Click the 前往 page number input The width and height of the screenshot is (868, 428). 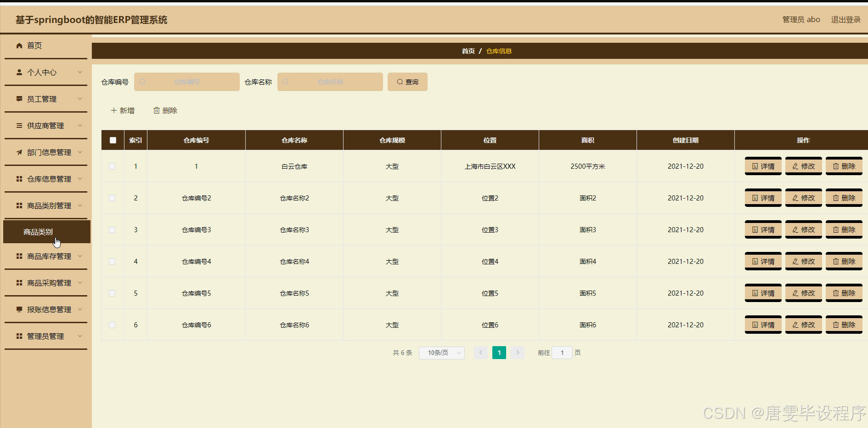[x=562, y=353]
